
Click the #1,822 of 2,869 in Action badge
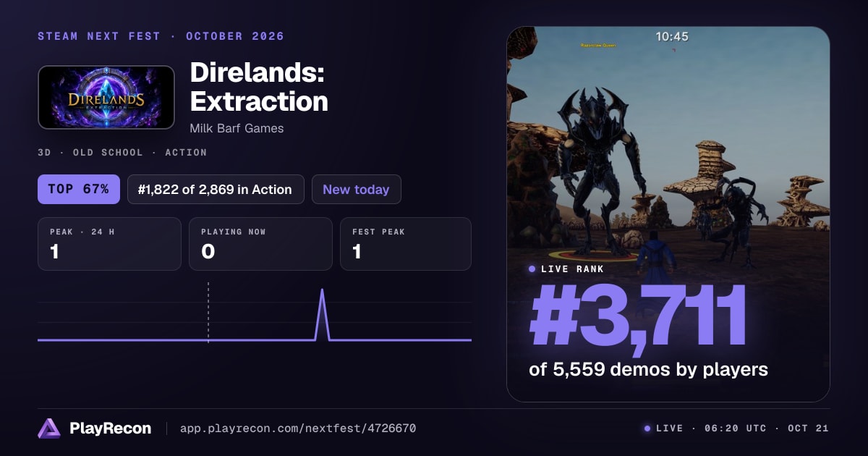(x=216, y=189)
